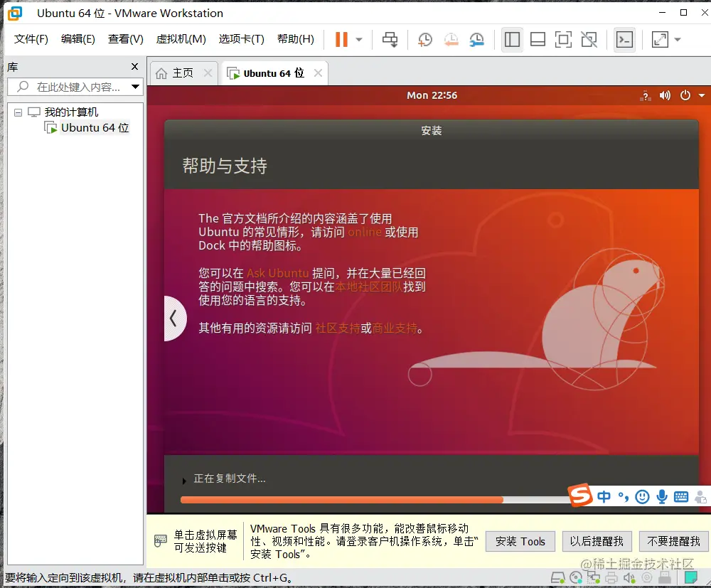711x588 pixels.
Task: Toggle the thumbnail bar view button
Action: (x=538, y=39)
